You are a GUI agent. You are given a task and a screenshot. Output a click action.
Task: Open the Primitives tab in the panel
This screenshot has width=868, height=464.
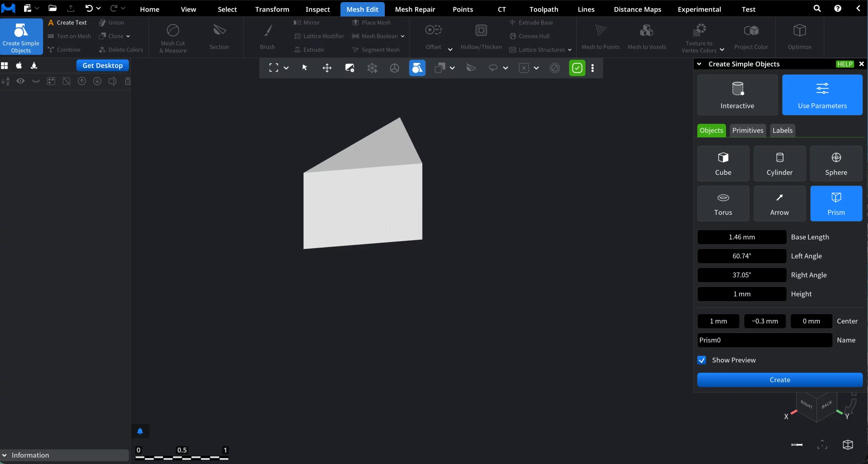click(748, 130)
